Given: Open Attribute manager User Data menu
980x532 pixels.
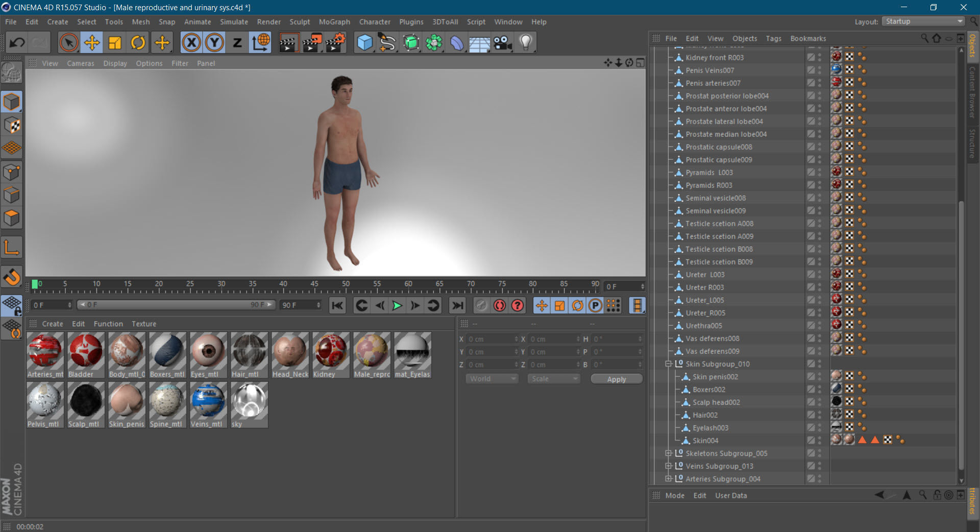Looking at the screenshot, I should [x=731, y=495].
